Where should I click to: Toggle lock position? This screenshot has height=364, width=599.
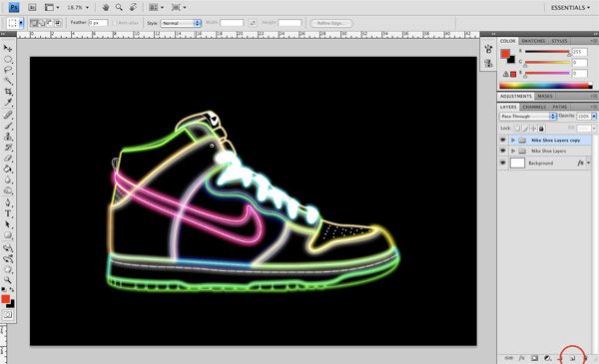pos(533,129)
